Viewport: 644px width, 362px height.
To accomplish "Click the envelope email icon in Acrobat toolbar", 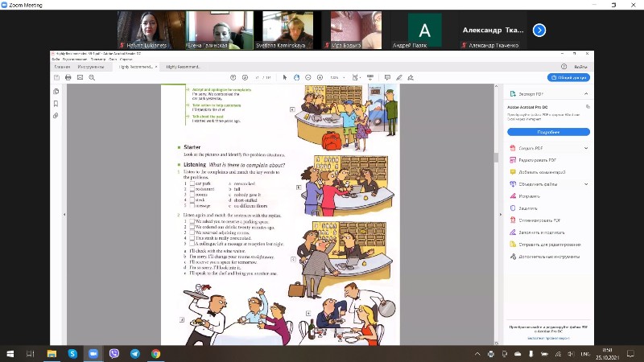I will pyautogui.click(x=80, y=77).
